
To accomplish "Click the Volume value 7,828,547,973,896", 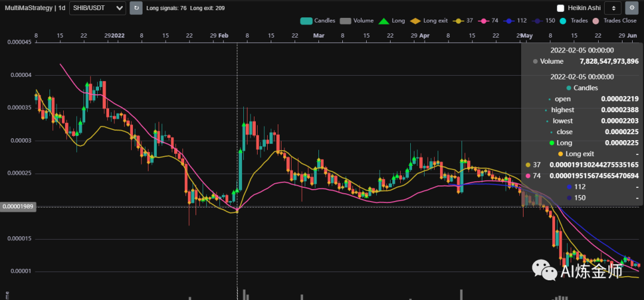I will pyautogui.click(x=609, y=61).
